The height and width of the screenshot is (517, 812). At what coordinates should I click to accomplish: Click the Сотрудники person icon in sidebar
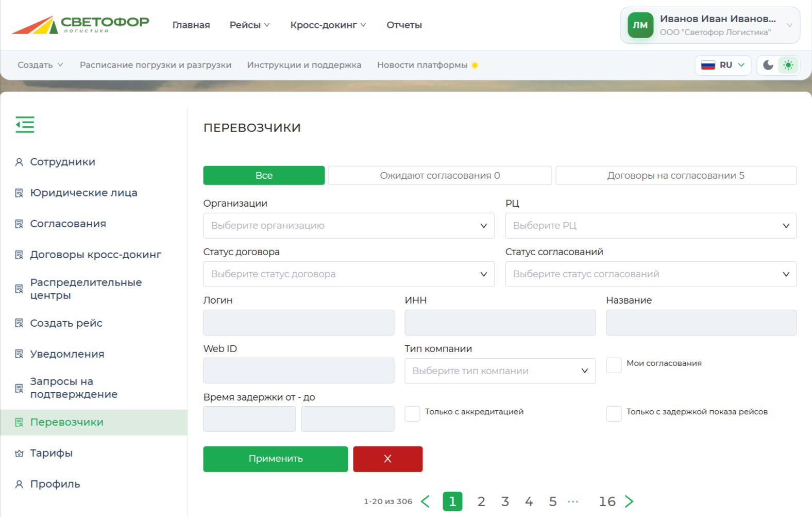(19, 162)
